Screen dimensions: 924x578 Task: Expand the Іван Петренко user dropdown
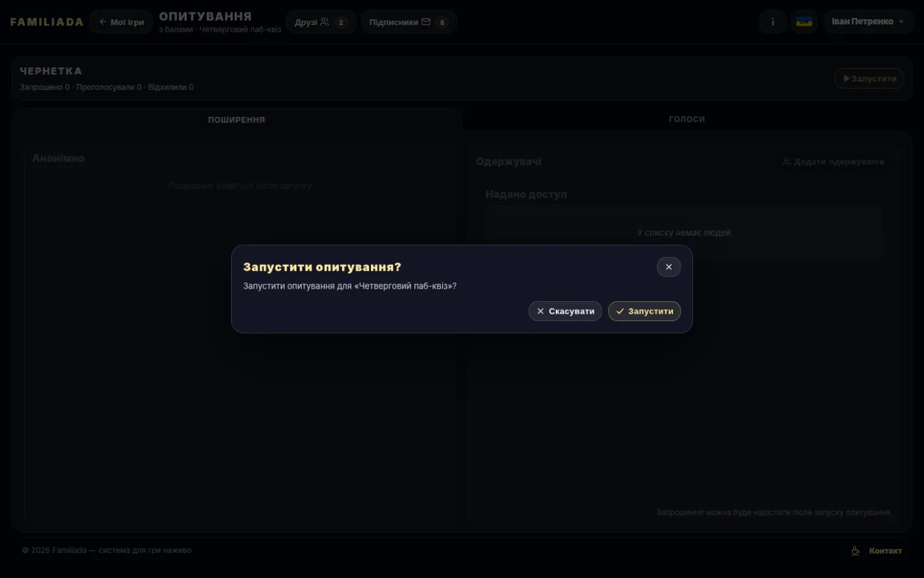pos(869,22)
